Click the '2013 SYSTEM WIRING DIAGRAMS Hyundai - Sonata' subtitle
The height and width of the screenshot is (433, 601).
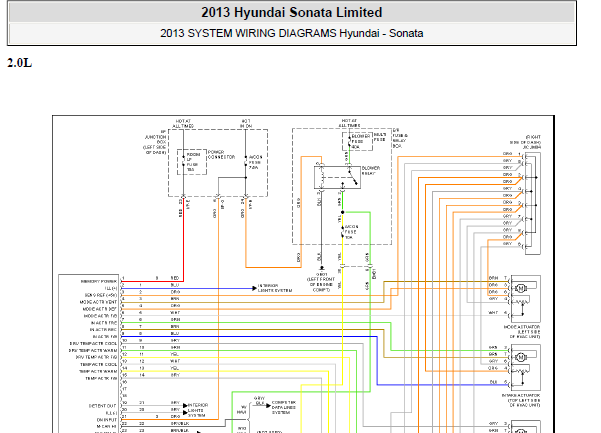(292, 33)
